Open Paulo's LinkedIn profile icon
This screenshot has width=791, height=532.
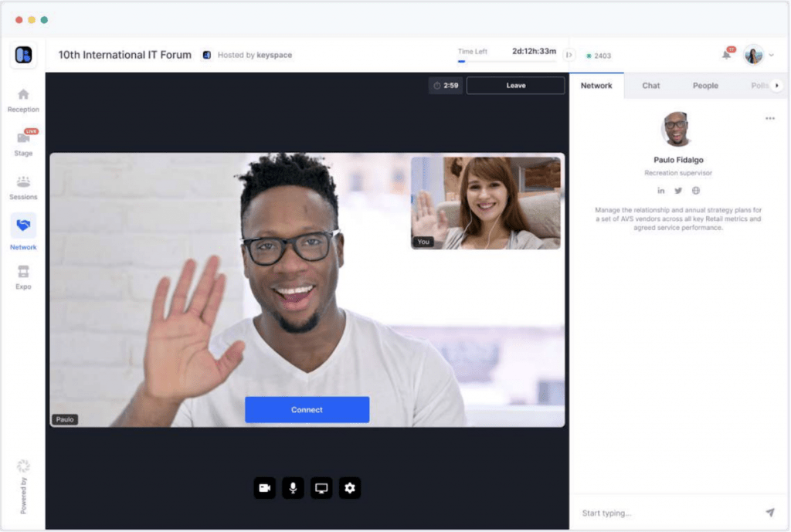click(661, 191)
